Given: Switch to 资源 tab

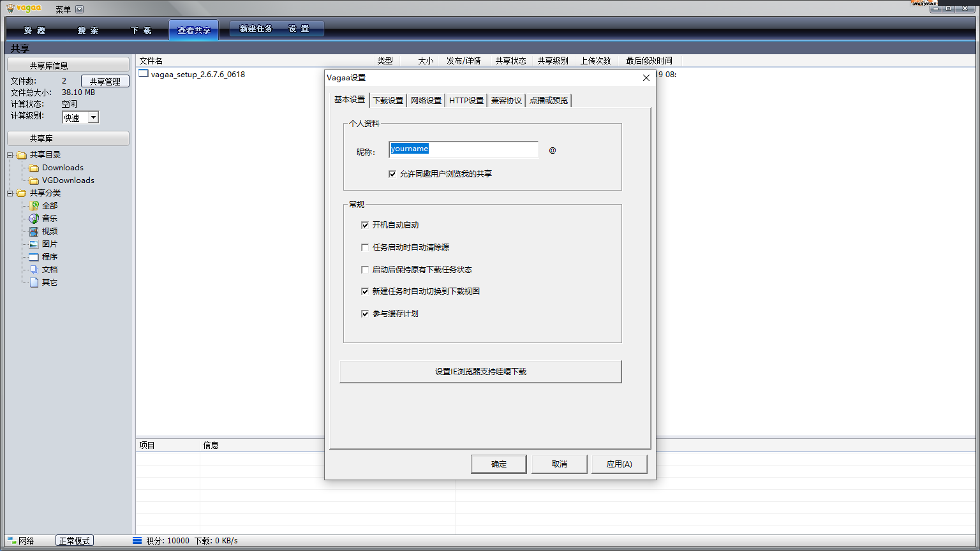Looking at the screenshot, I should pos(34,30).
